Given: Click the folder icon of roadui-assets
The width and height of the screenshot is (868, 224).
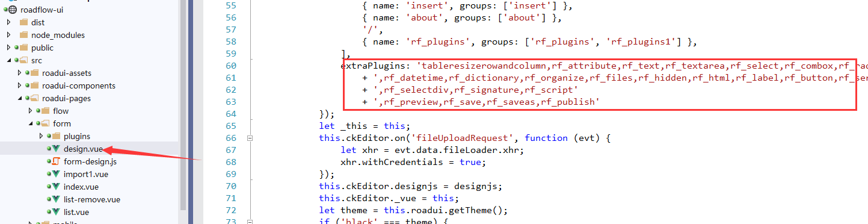Looking at the screenshot, I should point(34,73).
